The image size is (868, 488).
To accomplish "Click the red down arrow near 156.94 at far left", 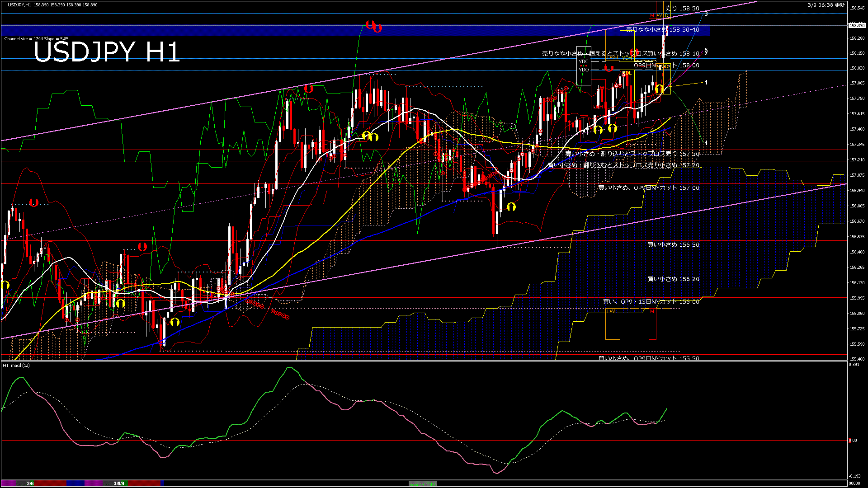I will click(x=34, y=202).
